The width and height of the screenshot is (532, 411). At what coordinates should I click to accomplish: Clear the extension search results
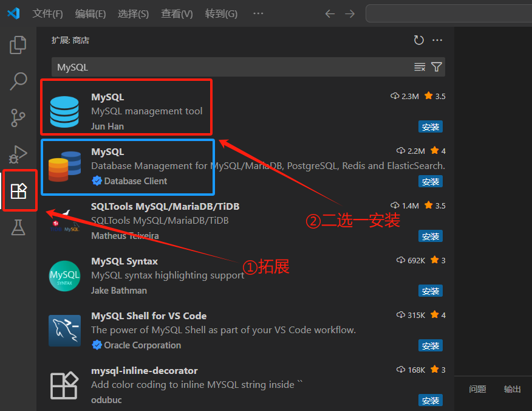[x=420, y=67]
